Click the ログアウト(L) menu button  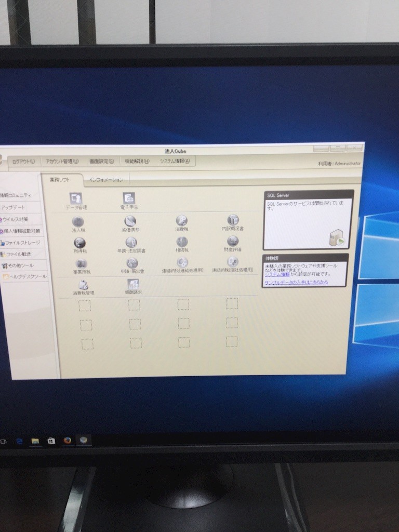click(x=23, y=162)
